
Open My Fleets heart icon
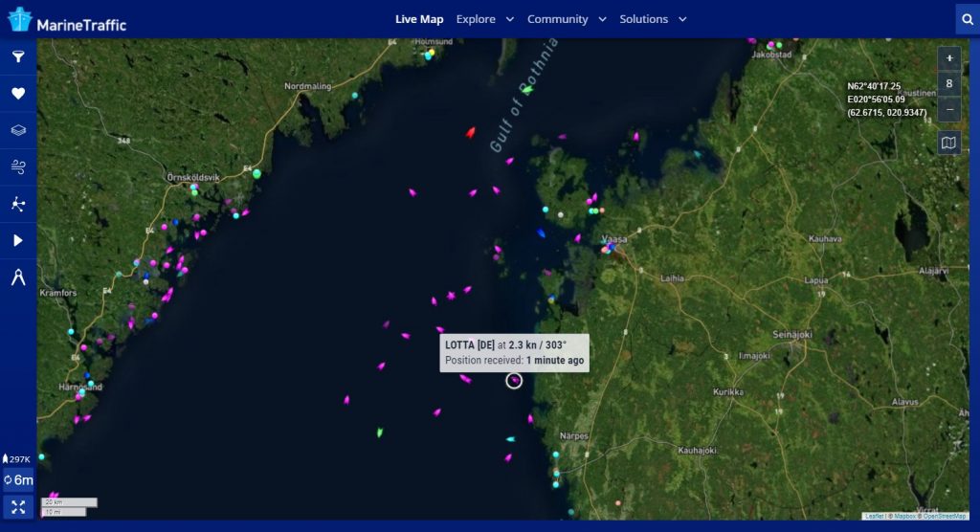click(x=18, y=94)
